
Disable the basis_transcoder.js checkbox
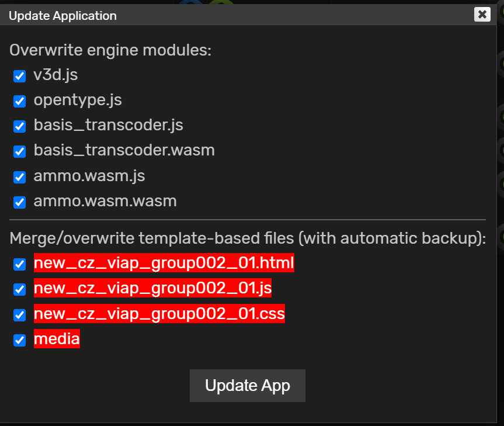tap(20, 126)
